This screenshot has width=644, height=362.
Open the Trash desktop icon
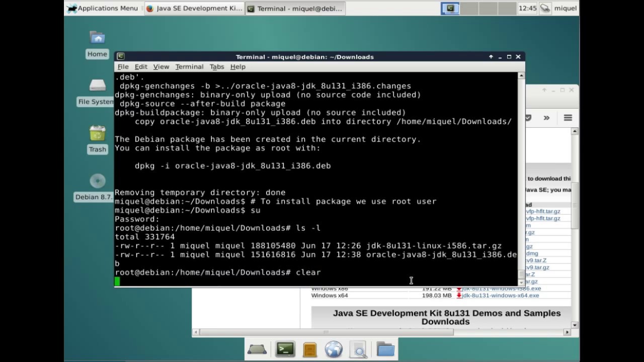tap(97, 140)
